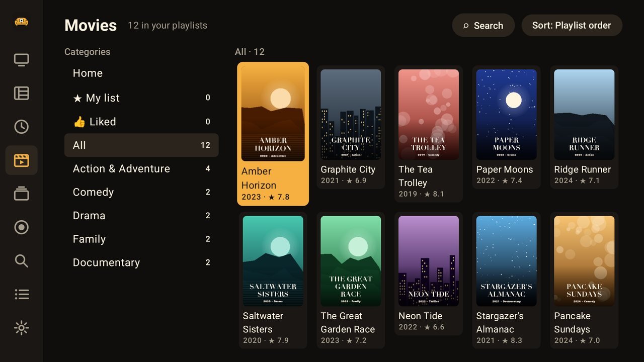Click the 'Neon Tide' title text
This screenshot has width=644, height=362.
pos(421,316)
